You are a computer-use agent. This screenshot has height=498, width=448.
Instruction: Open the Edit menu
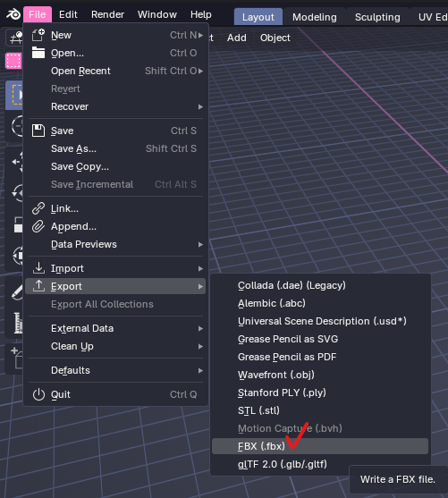[68, 14]
